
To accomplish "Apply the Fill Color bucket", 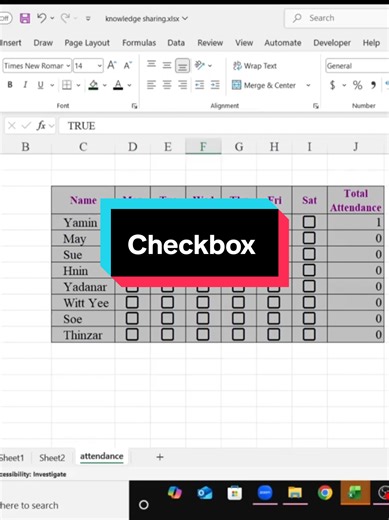I will [93, 85].
